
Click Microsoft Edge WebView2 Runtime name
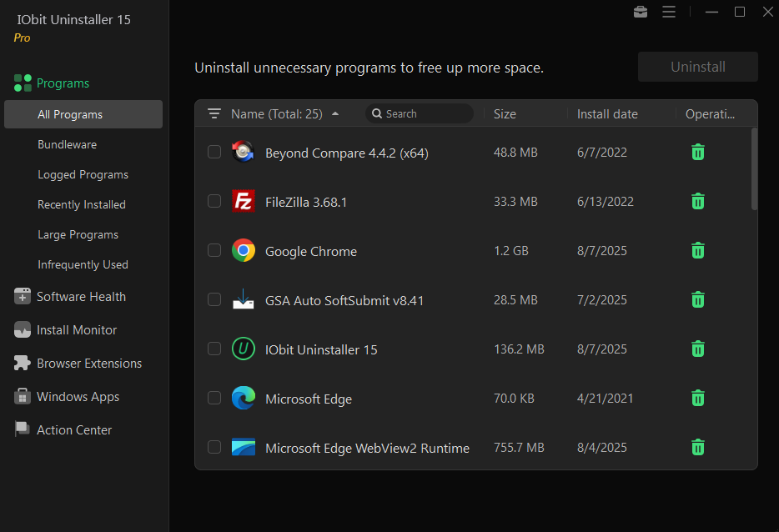367,448
